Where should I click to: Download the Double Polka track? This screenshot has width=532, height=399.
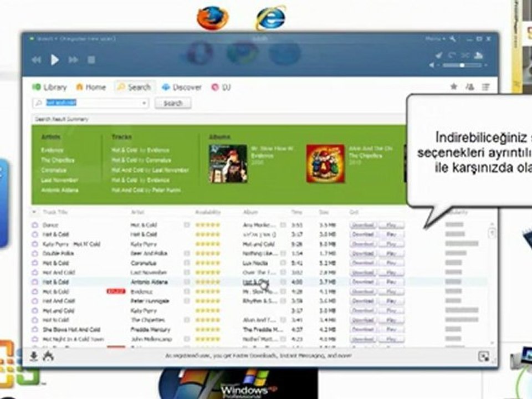click(x=363, y=253)
